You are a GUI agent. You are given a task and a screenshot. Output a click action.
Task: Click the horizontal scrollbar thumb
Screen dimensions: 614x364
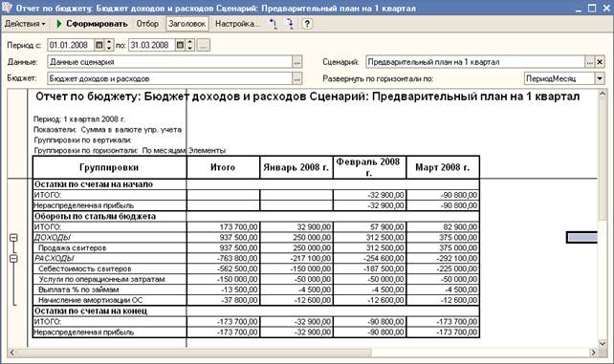[x=193, y=353]
